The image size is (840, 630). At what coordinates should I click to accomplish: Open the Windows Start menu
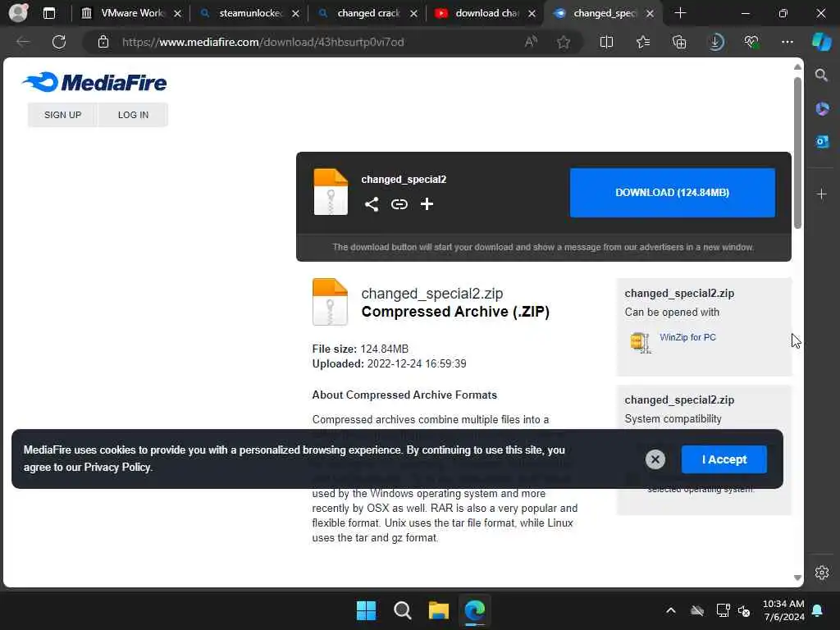367,610
